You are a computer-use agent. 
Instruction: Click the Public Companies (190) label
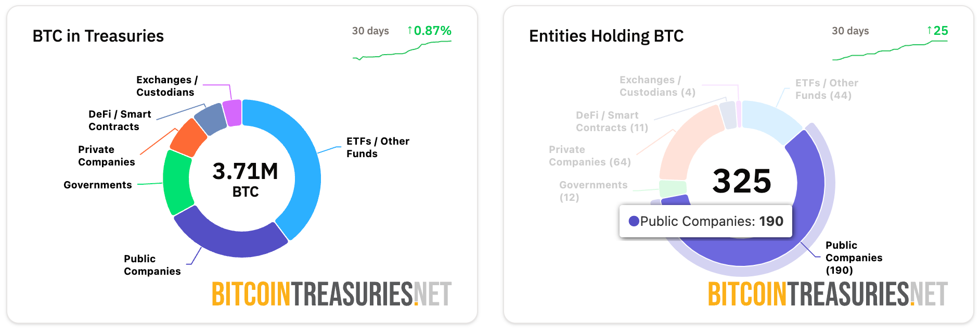854,258
